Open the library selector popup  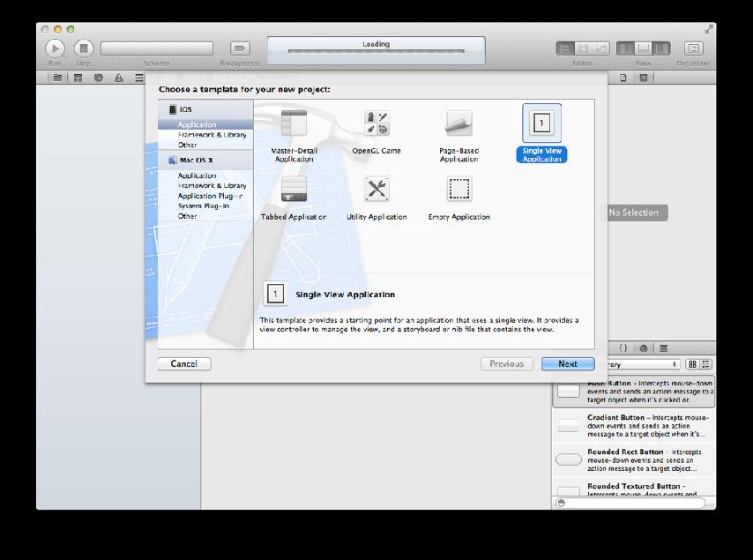(644, 364)
